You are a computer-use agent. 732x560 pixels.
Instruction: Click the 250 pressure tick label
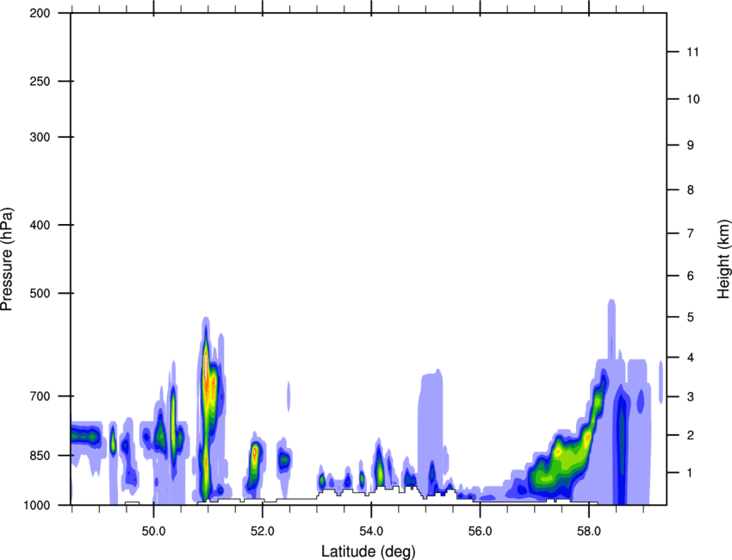tap(40, 81)
